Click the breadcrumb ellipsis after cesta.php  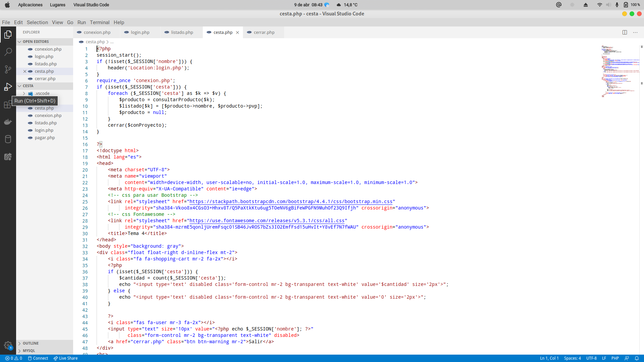point(112,42)
